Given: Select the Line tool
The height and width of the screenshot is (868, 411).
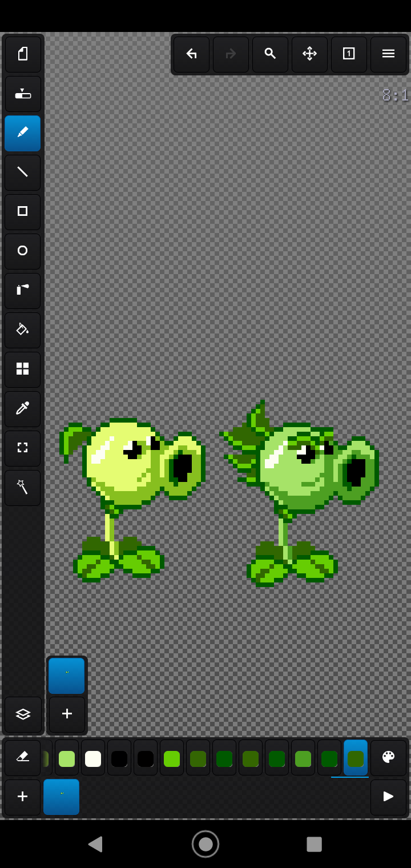Looking at the screenshot, I should [23, 172].
